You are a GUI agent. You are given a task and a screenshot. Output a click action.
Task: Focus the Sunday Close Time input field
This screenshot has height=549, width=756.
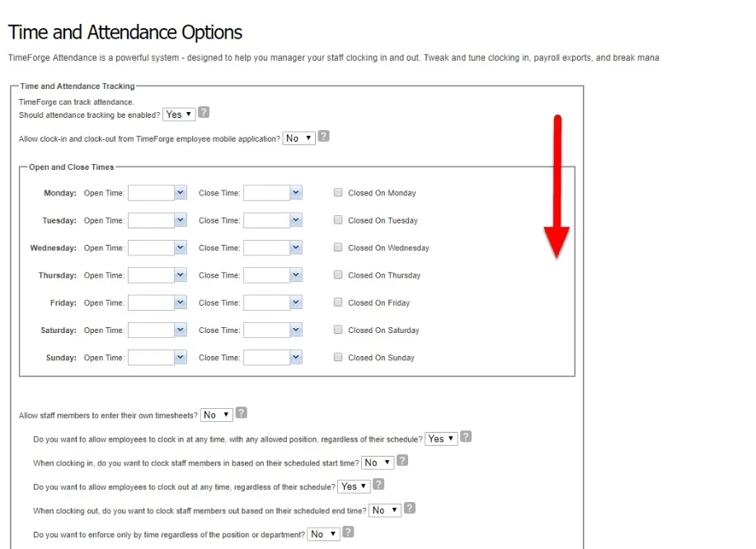(266, 358)
